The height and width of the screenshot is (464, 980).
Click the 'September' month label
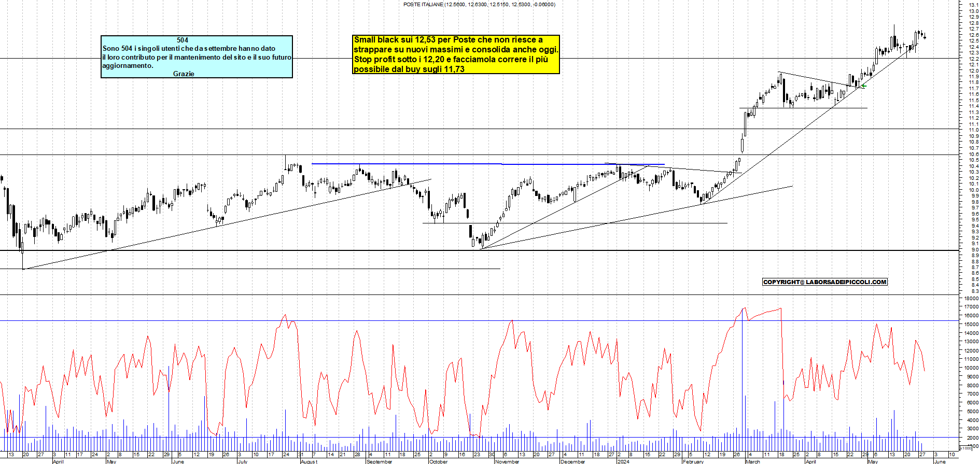click(380, 461)
